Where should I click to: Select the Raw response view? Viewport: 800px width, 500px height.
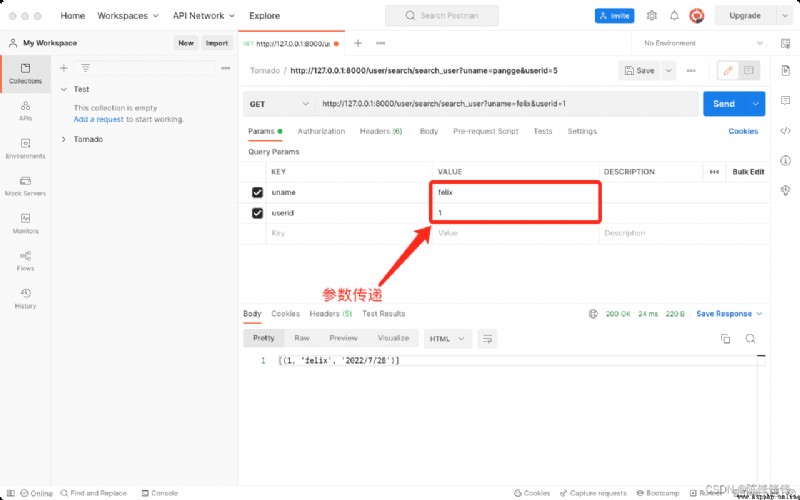[x=302, y=338]
